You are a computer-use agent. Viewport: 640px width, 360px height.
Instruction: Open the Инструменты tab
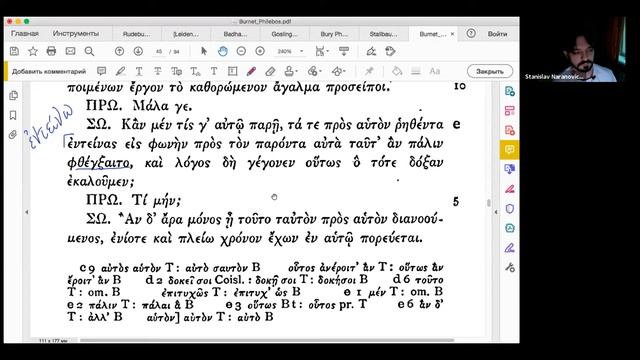pyautogui.click(x=76, y=33)
